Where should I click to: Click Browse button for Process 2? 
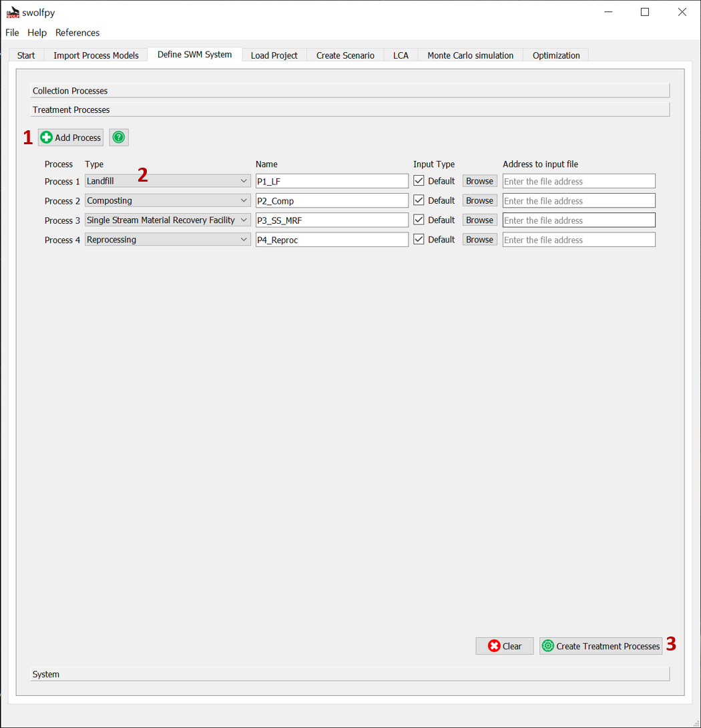click(479, 200)
